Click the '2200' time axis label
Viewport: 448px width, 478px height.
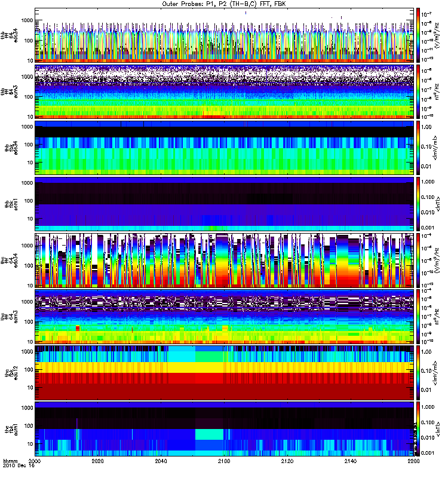click(x=413, y=461)
